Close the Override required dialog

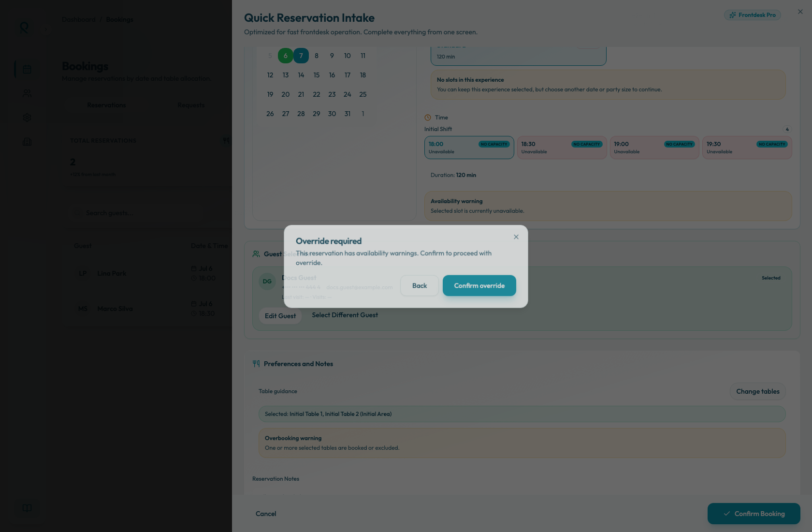coord(516,237)
